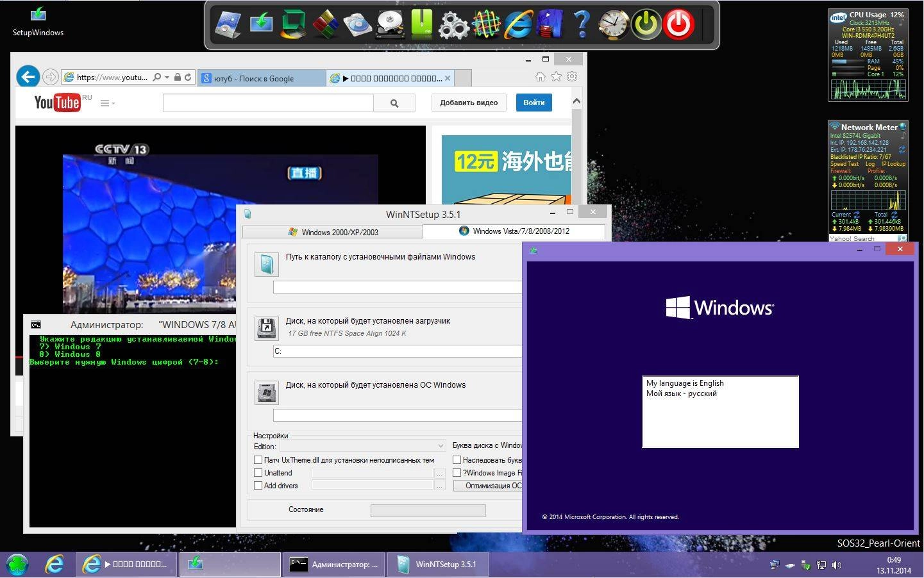Viewport: 924px width, 578px height.
Task: Click the YouTube page scrollbar up arrow
Action: point(576,101)
